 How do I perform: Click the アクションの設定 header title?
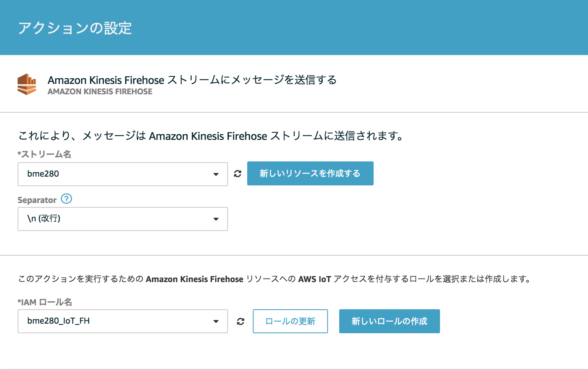(75, 28)
